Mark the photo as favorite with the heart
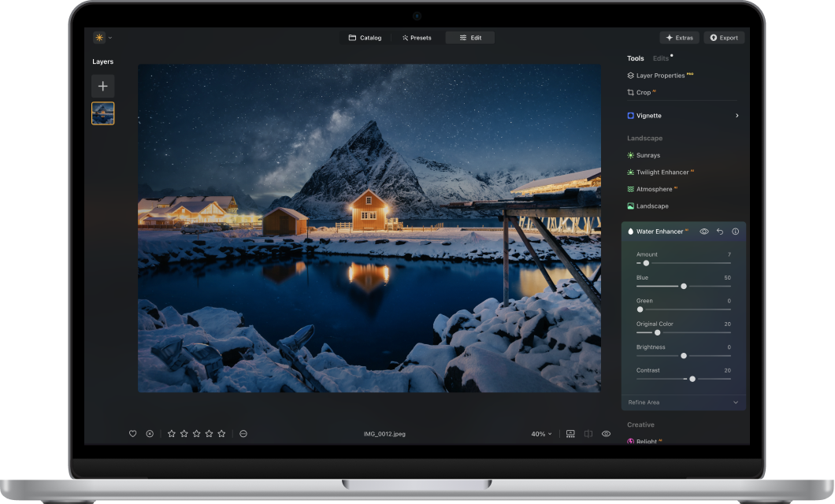The height and width of the screenshot is (504, 835). [132, 434]
